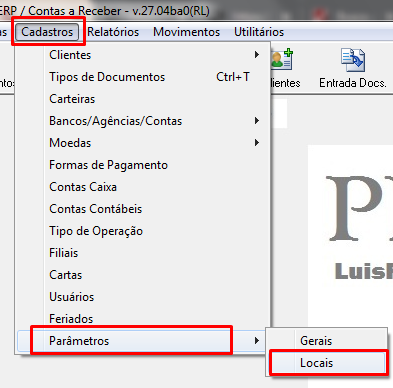Click the Entrada Docs. toolbar icon
The width and height of the screenshot is (393, 388).
pyautogui.click(x=353, y=60)
